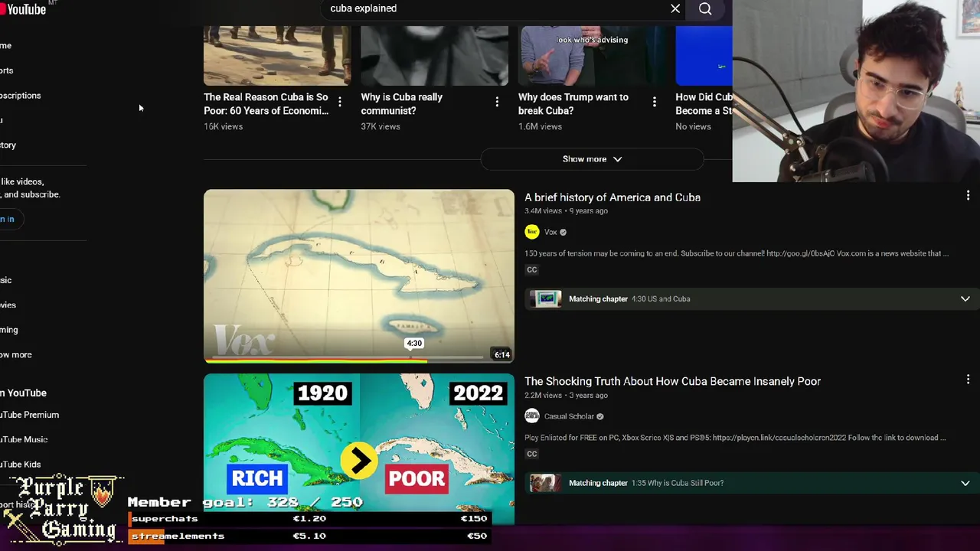Click the 'Play Enlisted for FREE' description text
The image size is (980, 551).
735,438
